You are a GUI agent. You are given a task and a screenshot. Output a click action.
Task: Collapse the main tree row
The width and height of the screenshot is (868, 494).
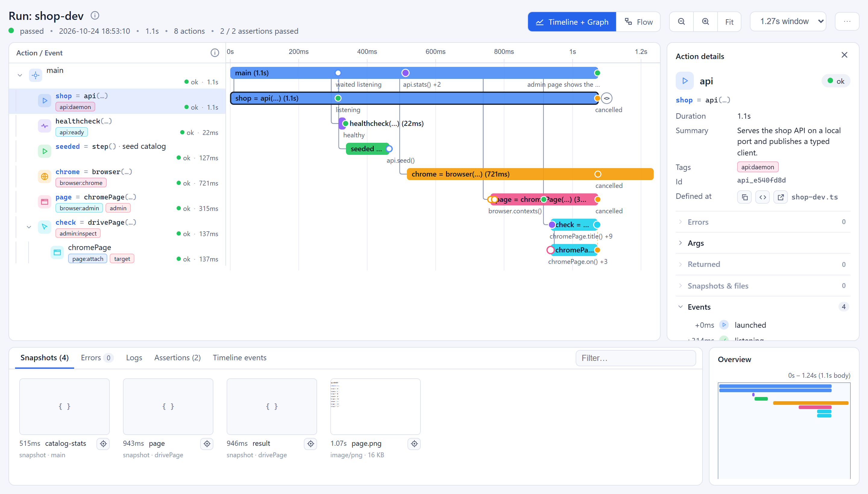pyautogui.click(x=20, y=75)
